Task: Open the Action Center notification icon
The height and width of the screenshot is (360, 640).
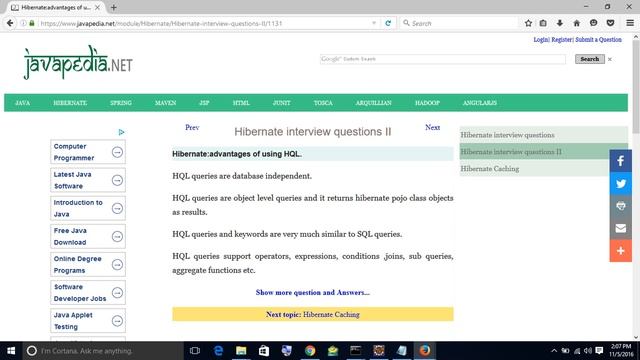Action: click(599, 351)
